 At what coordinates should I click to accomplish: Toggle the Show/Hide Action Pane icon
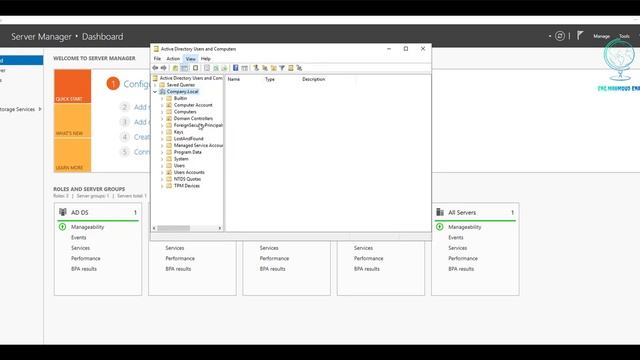pyautogui.click(x=244, y=68)
